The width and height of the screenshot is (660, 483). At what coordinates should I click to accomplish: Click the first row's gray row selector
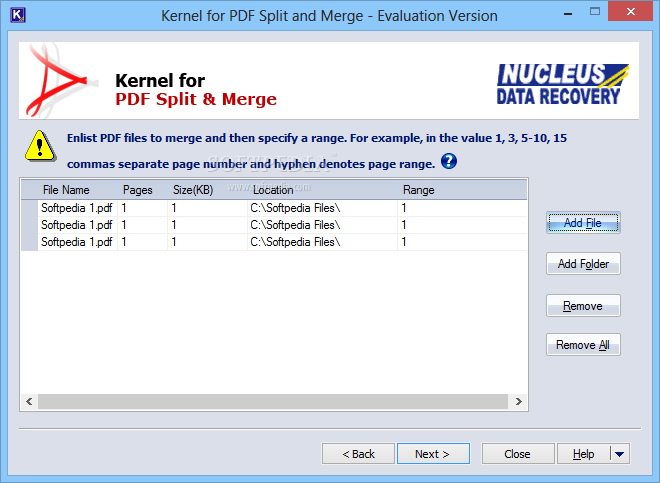[x=29, y=208]
